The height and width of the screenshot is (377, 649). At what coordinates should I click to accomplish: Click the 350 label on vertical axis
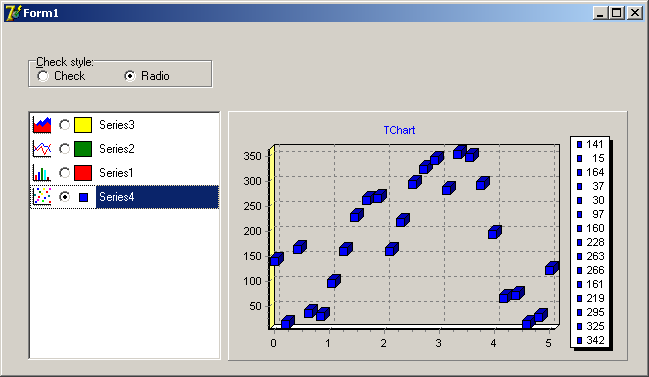[252, 156]
